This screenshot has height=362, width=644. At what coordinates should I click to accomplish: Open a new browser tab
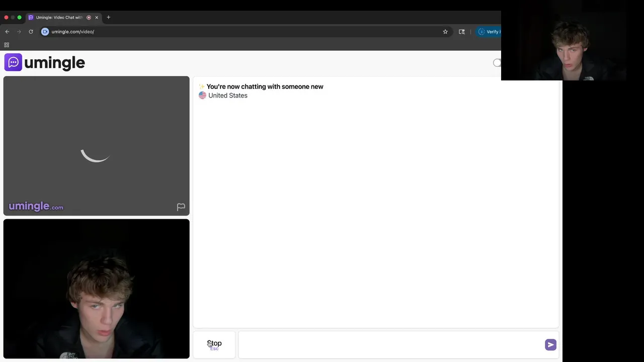point(108,17)
